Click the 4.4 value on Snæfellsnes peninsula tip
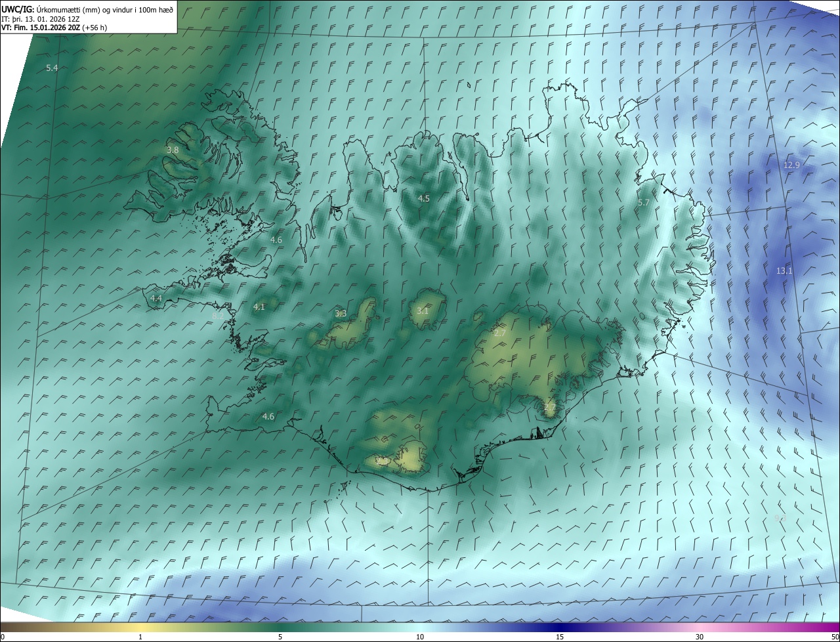Image resolution: width=840 pixels, height=642 pixels. click(156, 298)
